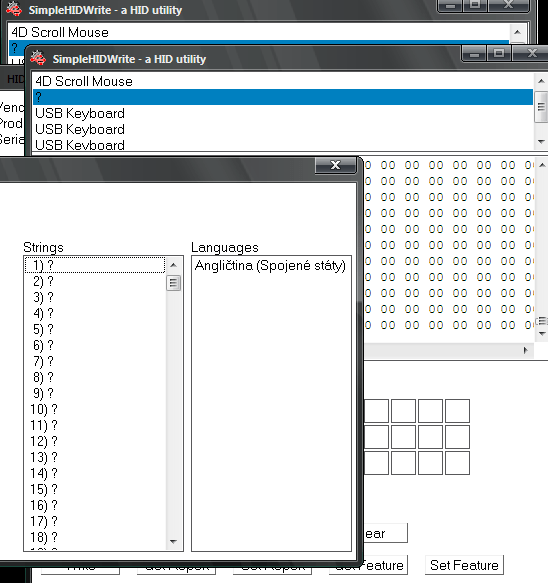Select string entry 15) ? in Strings list
This screenshot has width=548, height=583.
pos(95,489)
